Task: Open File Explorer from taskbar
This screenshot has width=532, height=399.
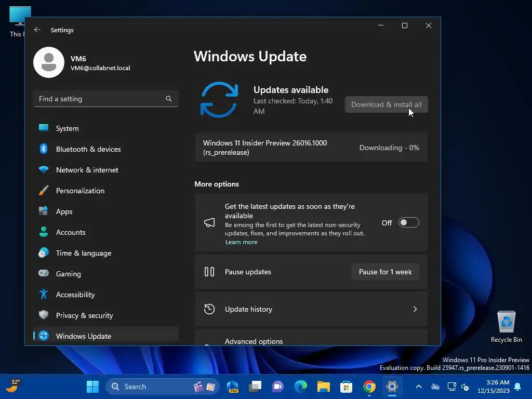Action: [323, 387]
